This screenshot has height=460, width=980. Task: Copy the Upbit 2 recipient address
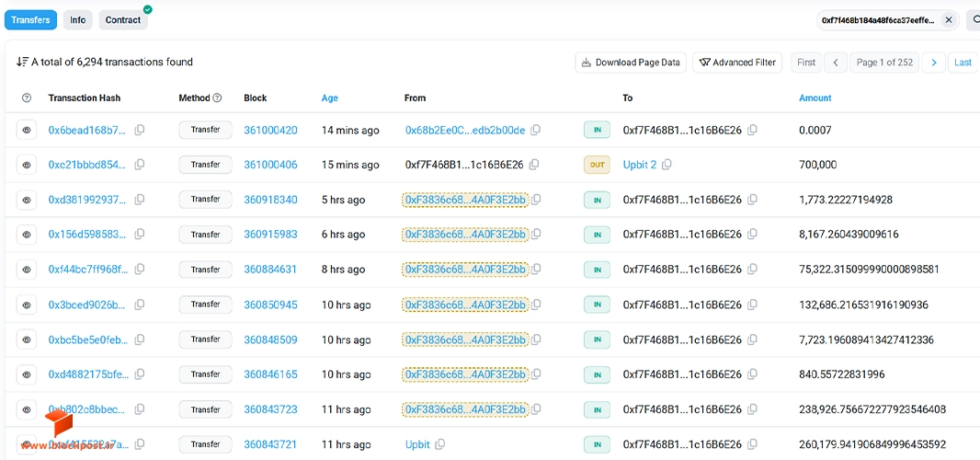(x=667, y=165)
